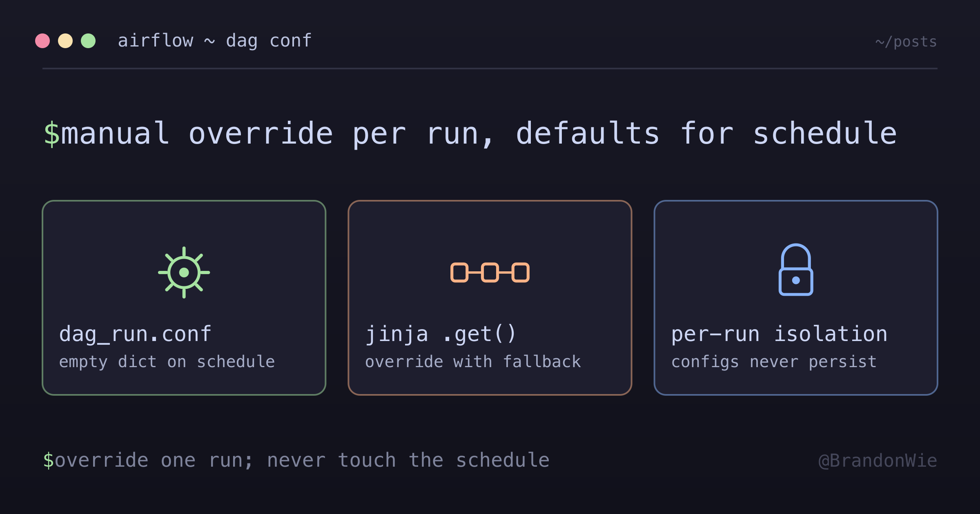The image size is (980, 514).
Task: Click the 'configs never persist' caption
Action: 774,362
